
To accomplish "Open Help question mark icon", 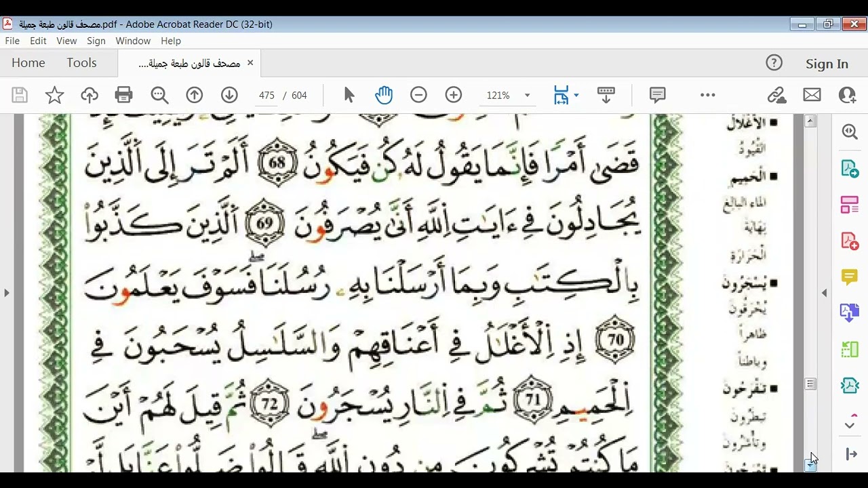I will (x=774, y=63).
